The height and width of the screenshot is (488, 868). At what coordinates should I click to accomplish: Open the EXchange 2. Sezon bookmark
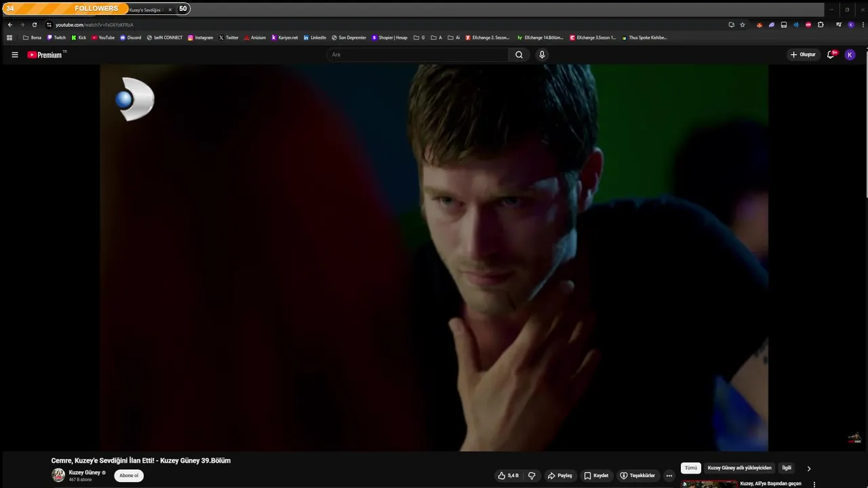[488, 38]
